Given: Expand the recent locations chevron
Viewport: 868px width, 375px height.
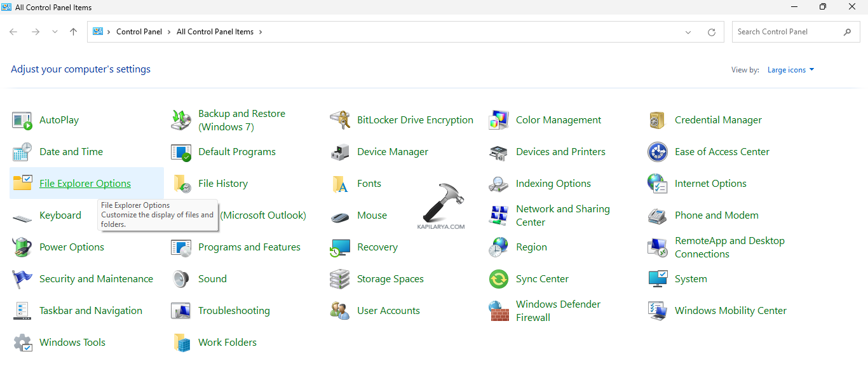Looking at the screenshot, I should pyautogui.click(x=55, y=32).
